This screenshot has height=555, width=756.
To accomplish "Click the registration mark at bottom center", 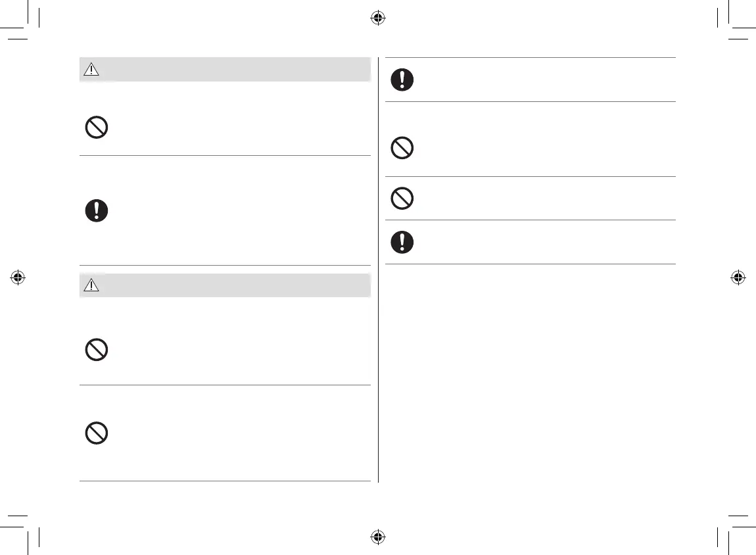I will coord(377,537).
